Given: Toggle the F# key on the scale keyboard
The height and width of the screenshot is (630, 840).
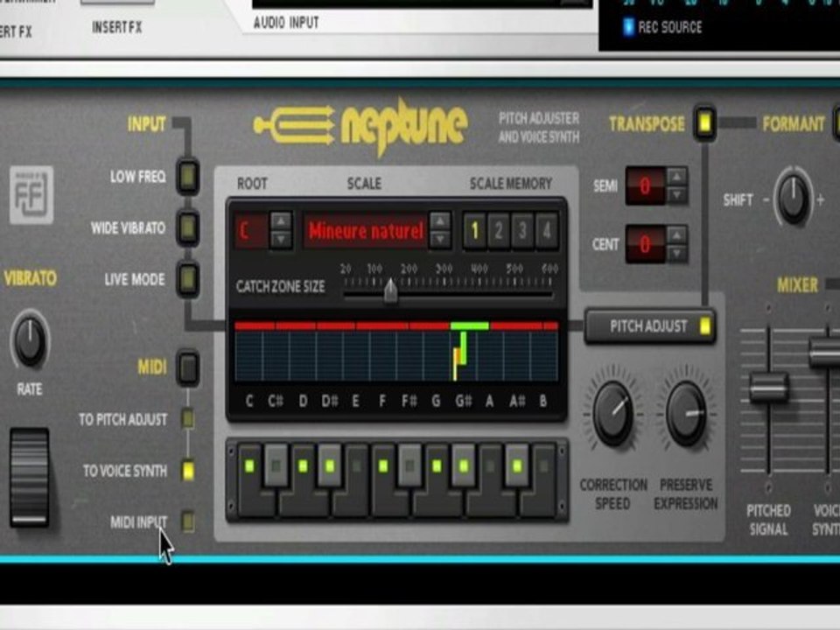Looking at the screenshot, I should point(409,465).
